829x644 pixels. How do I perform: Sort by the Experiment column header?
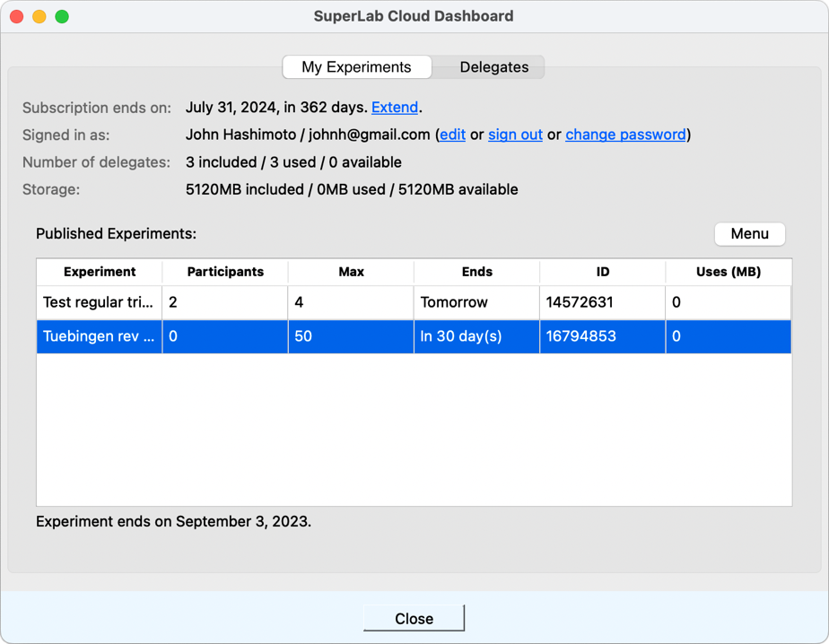coord(100,272)
